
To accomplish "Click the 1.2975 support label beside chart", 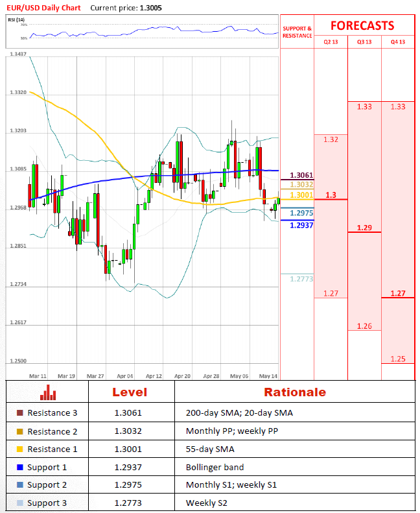I will [x=301, y=213].
